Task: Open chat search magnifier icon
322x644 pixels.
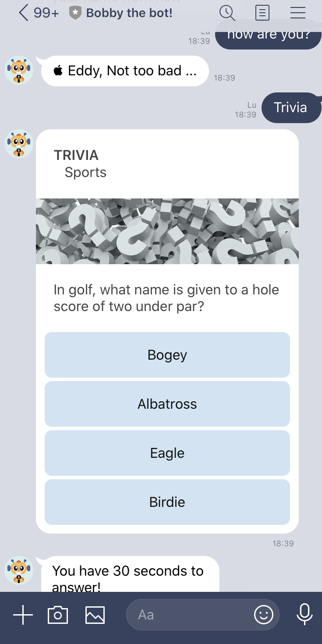Action: (227, 13)
